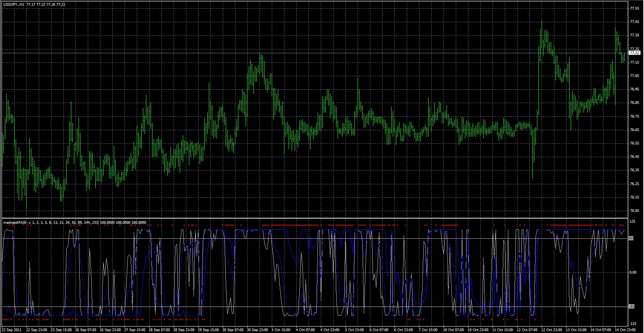644x333 pixels.
Task: Select the -80 indicator level label
Action: (x=631, y=307)
